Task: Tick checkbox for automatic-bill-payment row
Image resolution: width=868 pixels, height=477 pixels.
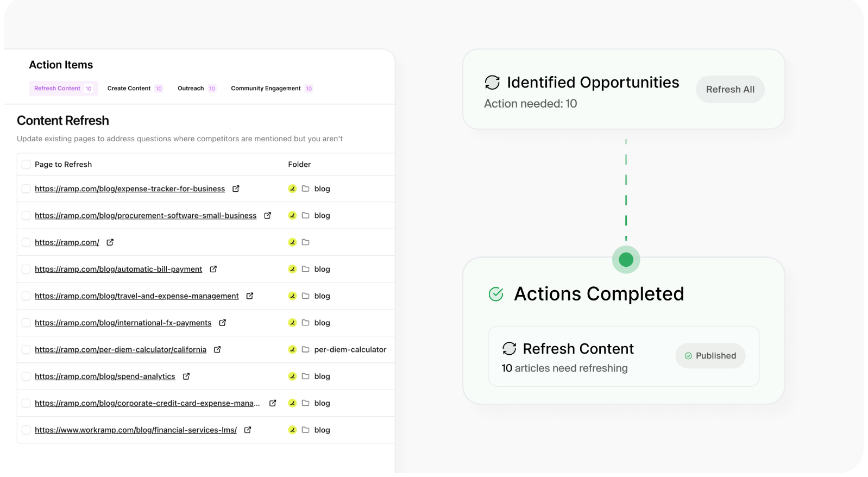Action: coord(26,269)
